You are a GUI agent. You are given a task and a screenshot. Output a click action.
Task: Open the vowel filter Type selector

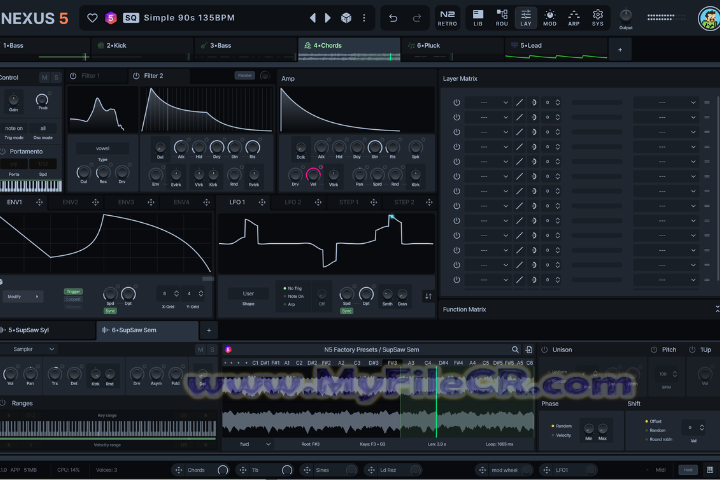coord(102,148)
